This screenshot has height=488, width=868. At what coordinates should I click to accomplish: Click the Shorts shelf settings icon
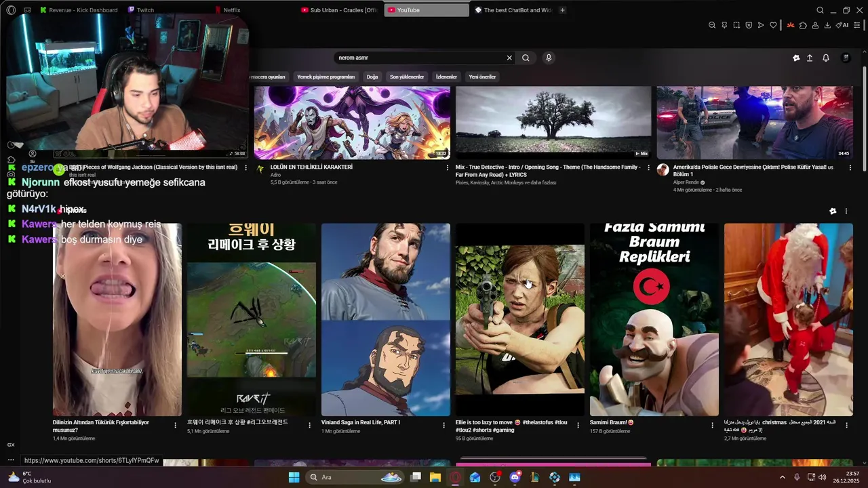tap(833, 211)
